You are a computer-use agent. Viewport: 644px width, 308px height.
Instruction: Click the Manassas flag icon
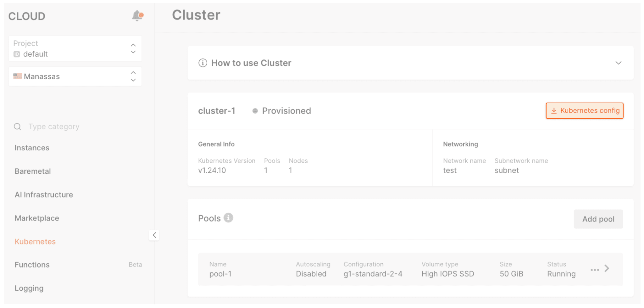pyautogui.click(x=17, y=76)
